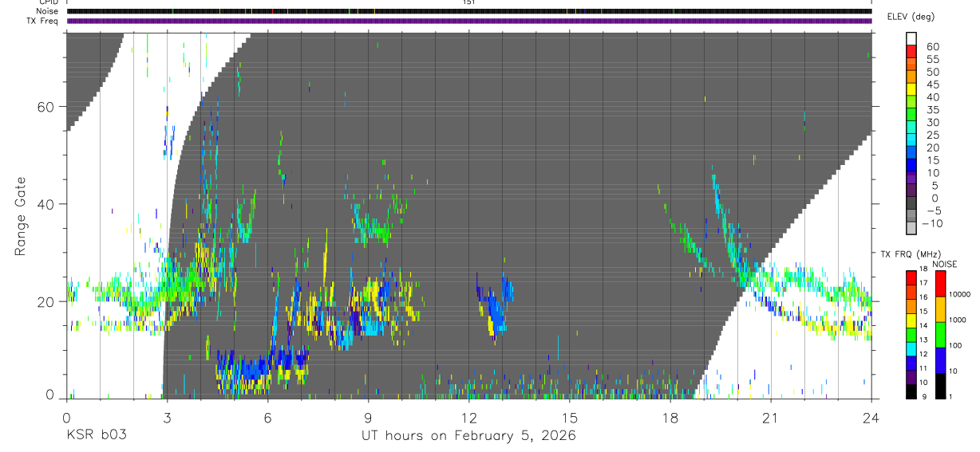Click the KSR b03 radar beam label
This screenshot has width=980, height=452.
tap(96, 435)
